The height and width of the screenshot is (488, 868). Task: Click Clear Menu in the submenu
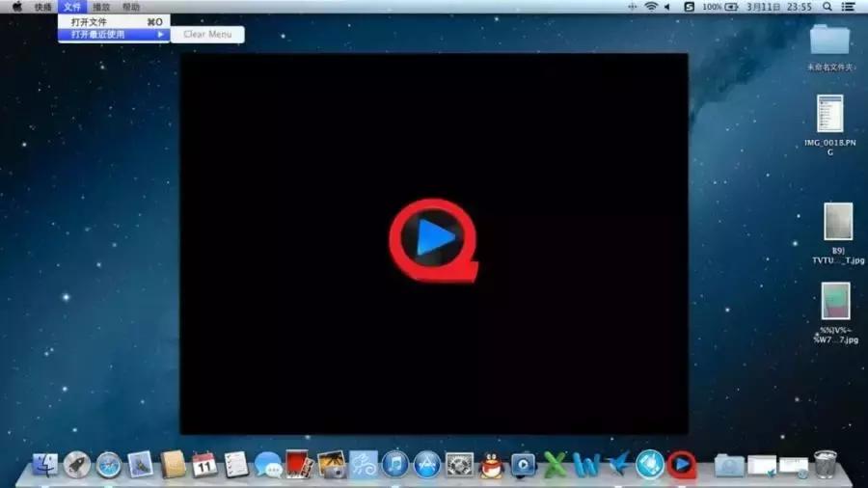(x=207, y=35)
